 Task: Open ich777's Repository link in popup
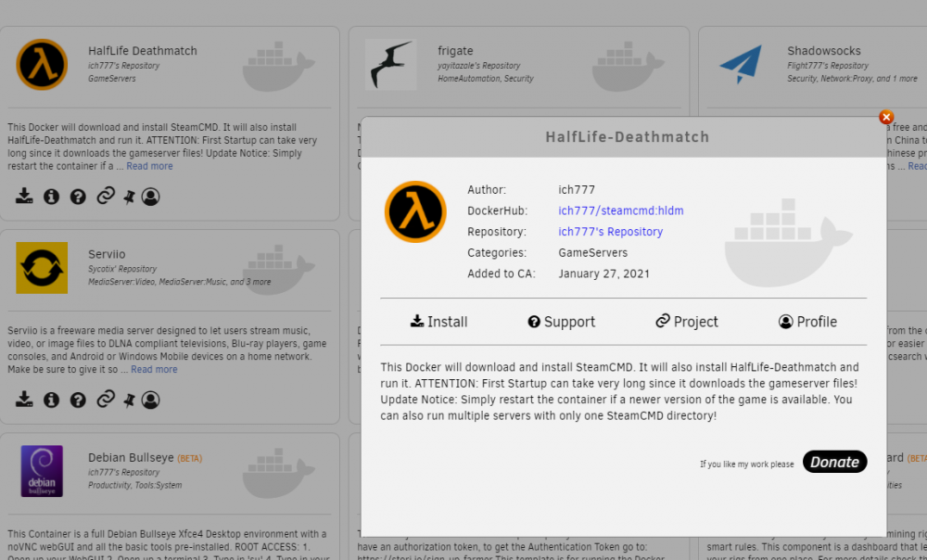pyautogui.click(x=610, y=232)
